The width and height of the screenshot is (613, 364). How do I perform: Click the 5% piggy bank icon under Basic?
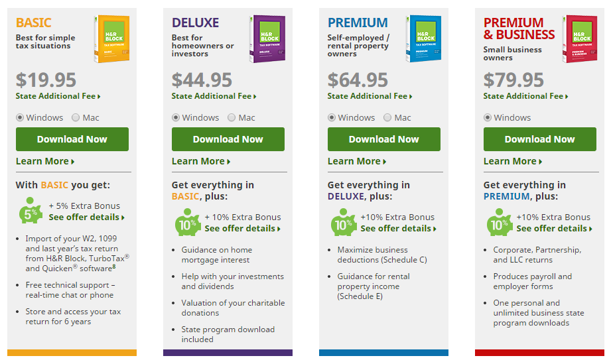point(31,211)
